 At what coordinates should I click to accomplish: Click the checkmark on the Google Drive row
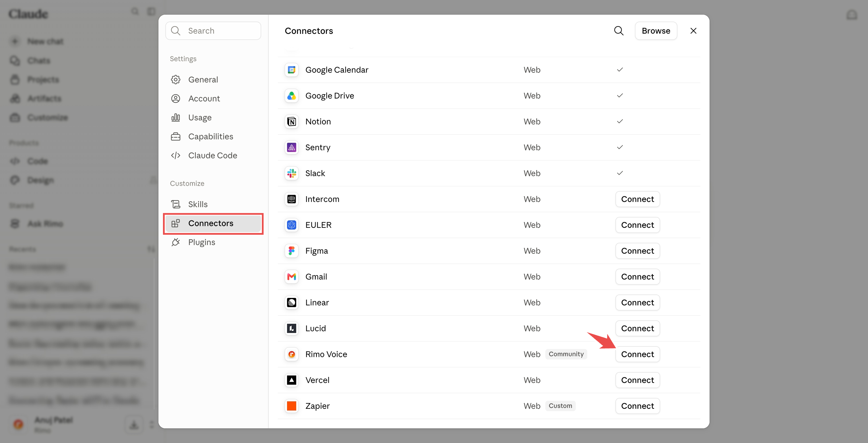tap(620, 96)
